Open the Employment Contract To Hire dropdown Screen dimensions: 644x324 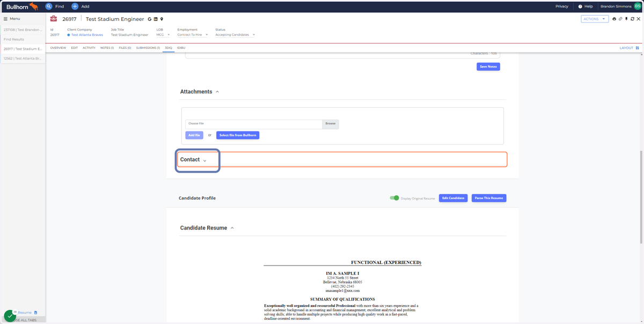click(x=193, y=35)
